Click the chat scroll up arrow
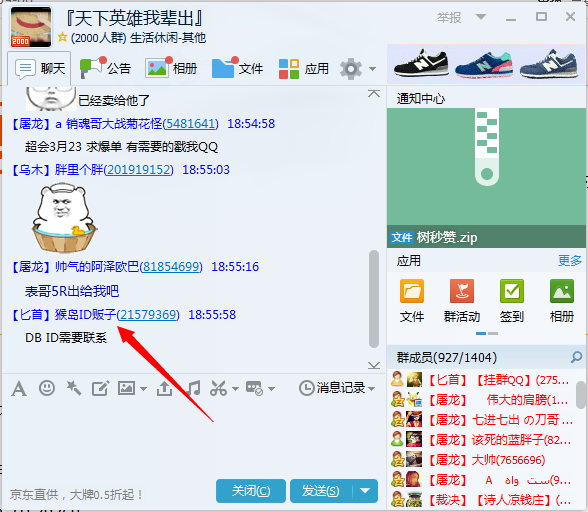This screenshot has height=512, width=588. 374,93
